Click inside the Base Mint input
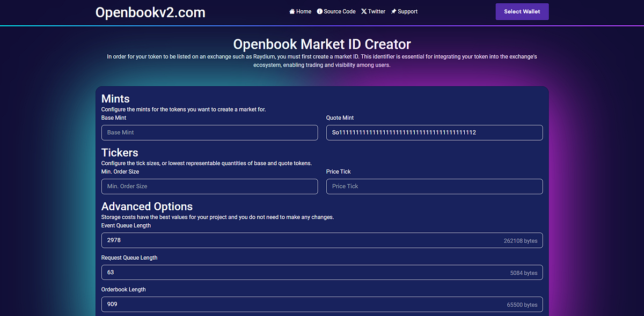Screen dimensions: 644x316 pos(209,133)
